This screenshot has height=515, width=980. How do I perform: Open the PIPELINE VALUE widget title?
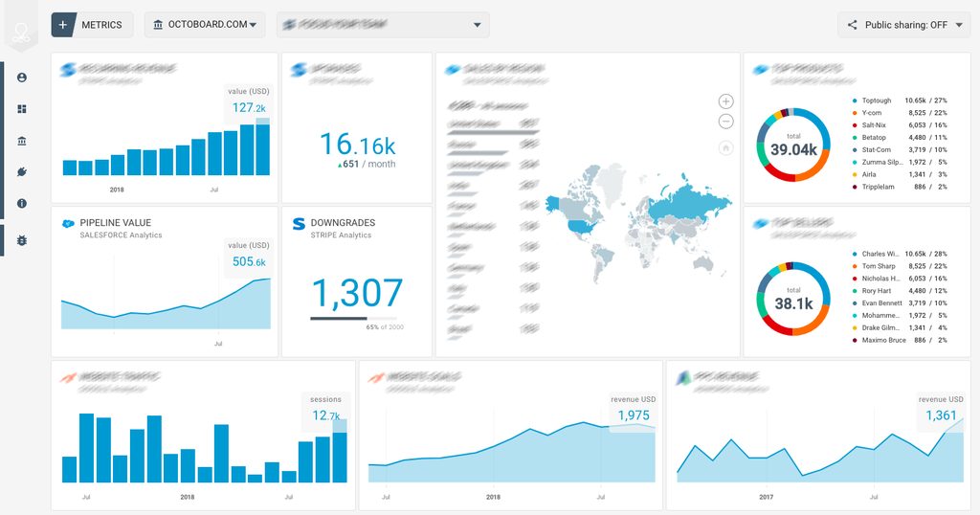[116, 222]
